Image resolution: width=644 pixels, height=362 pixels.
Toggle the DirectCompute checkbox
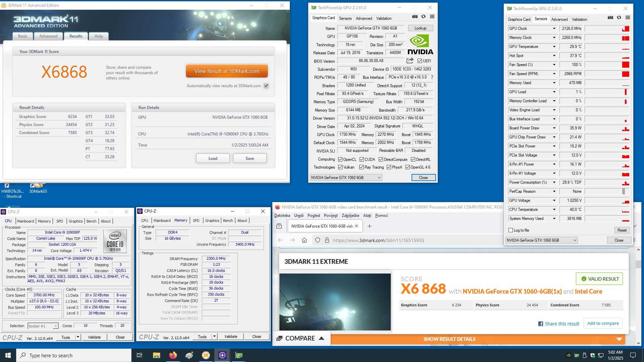pyautogui.click(x=381, y=160)
